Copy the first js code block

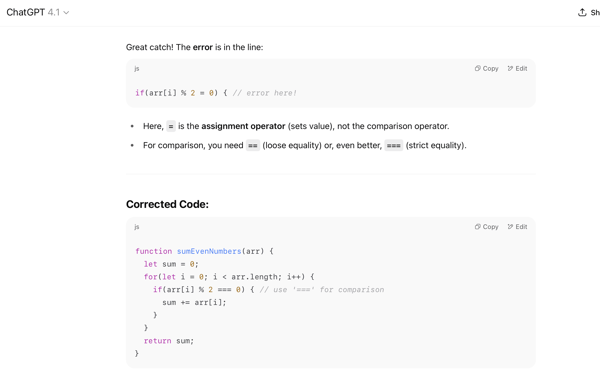pos(487,69)
